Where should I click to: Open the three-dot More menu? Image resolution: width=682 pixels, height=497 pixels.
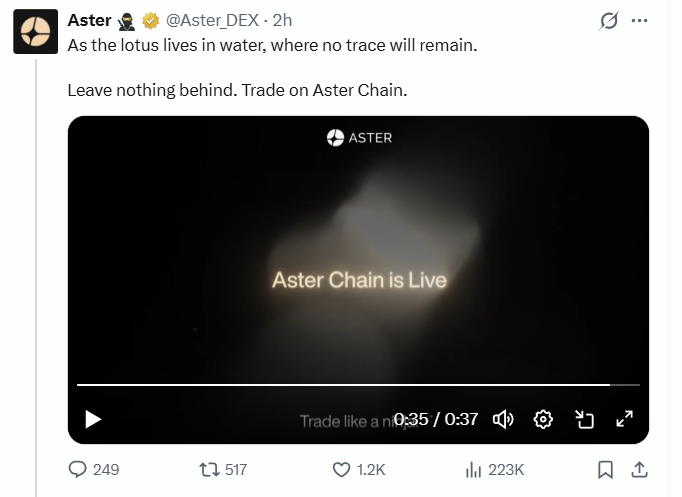640,20
